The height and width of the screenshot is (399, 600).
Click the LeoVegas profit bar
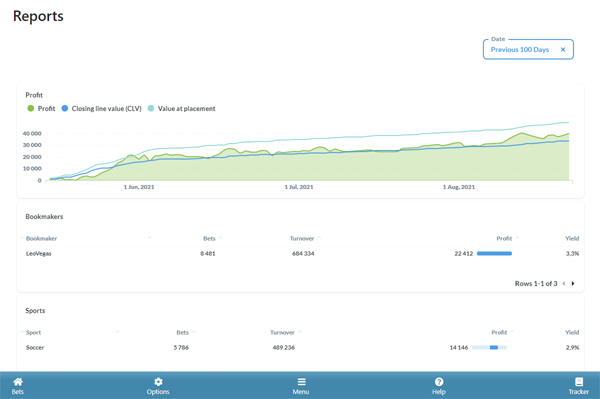click(494, 254)
